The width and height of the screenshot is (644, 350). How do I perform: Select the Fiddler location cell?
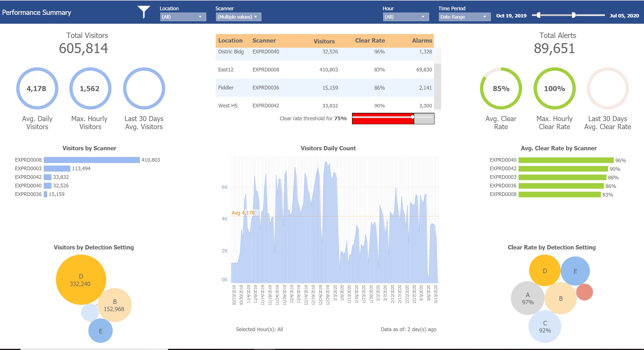point(226,88)
